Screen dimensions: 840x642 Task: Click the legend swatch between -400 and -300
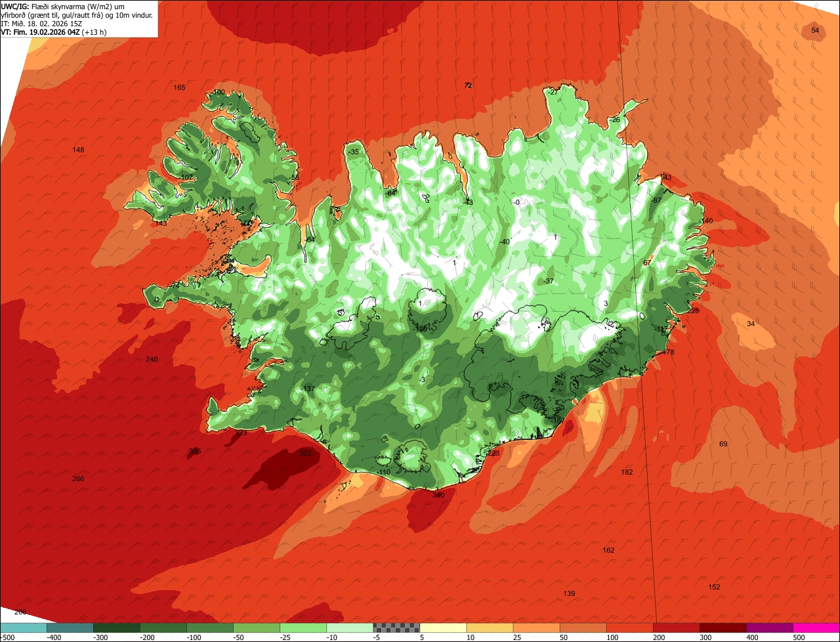[x=70, y=628]
